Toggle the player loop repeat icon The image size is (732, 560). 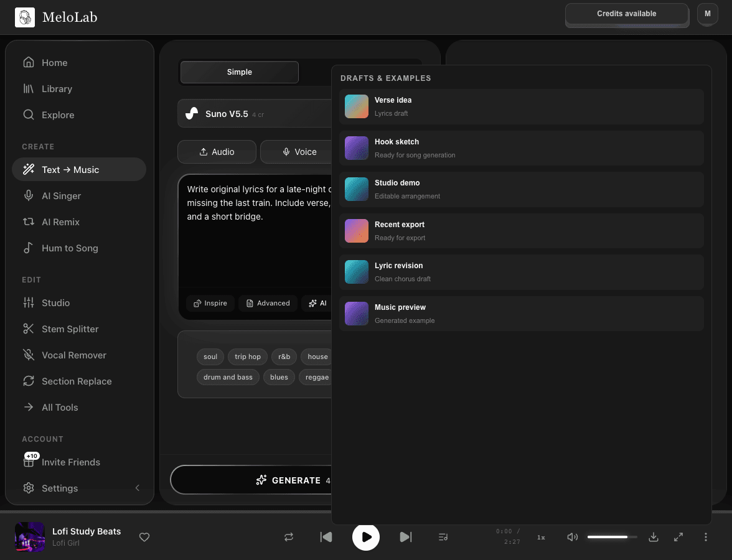pos(289,536)
